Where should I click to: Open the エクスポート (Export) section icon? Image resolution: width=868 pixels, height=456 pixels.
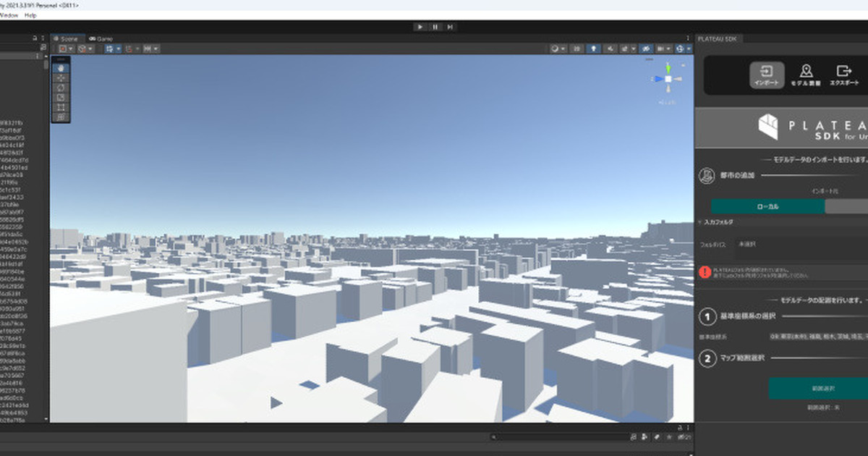pyautogui.click(x=843, y=75)
